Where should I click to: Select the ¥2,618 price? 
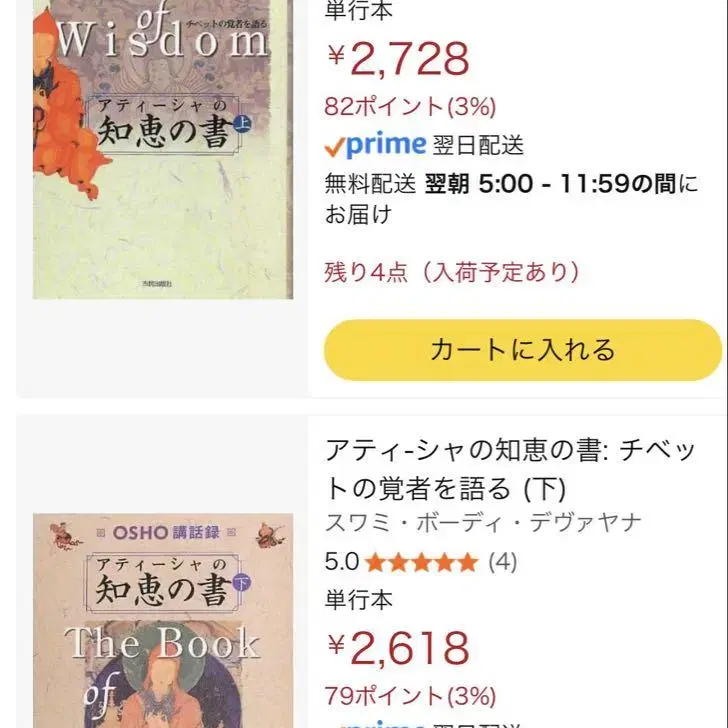pos(397,648)
